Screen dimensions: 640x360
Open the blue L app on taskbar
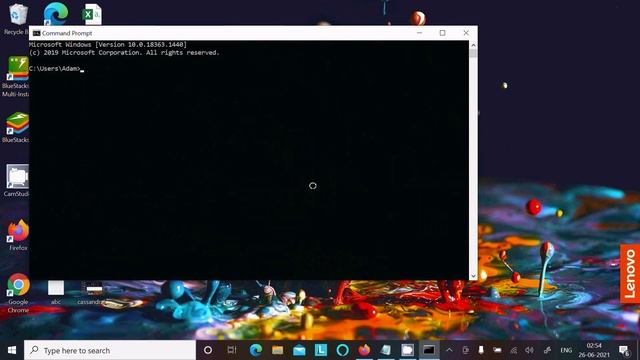pyautogui.click(x=321, y=350)
